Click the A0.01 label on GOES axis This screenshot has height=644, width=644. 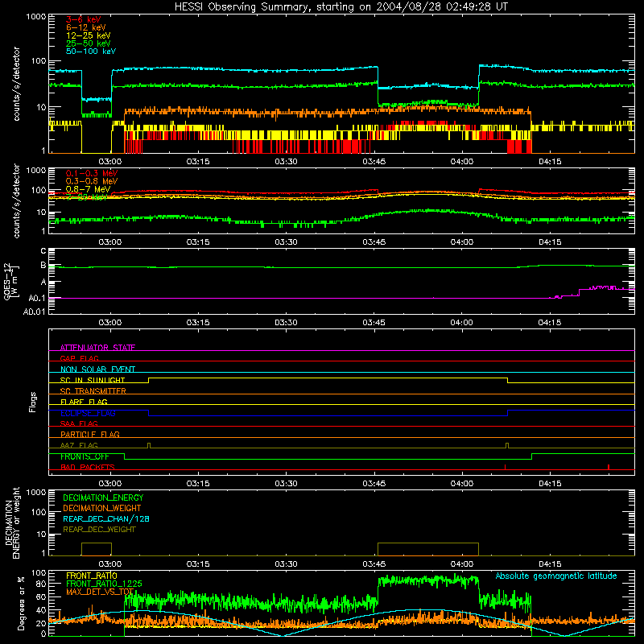(x=34, y=312)
